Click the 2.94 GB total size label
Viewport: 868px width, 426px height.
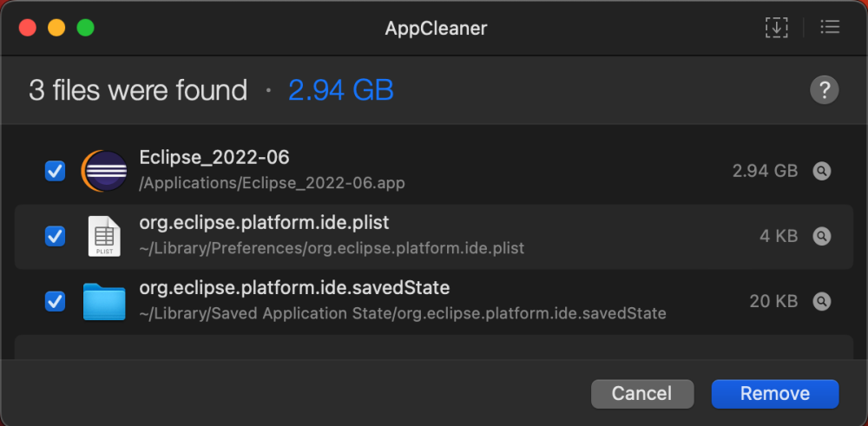pos(341,90)
